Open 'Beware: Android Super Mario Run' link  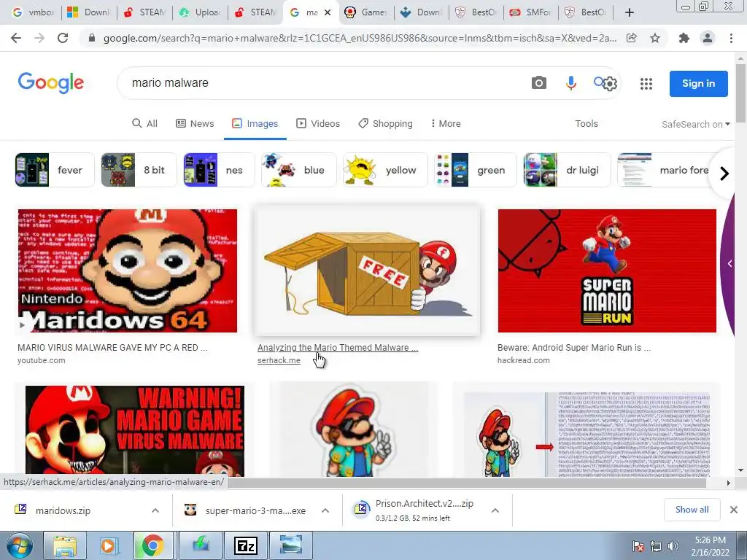(x=574, y=348)
